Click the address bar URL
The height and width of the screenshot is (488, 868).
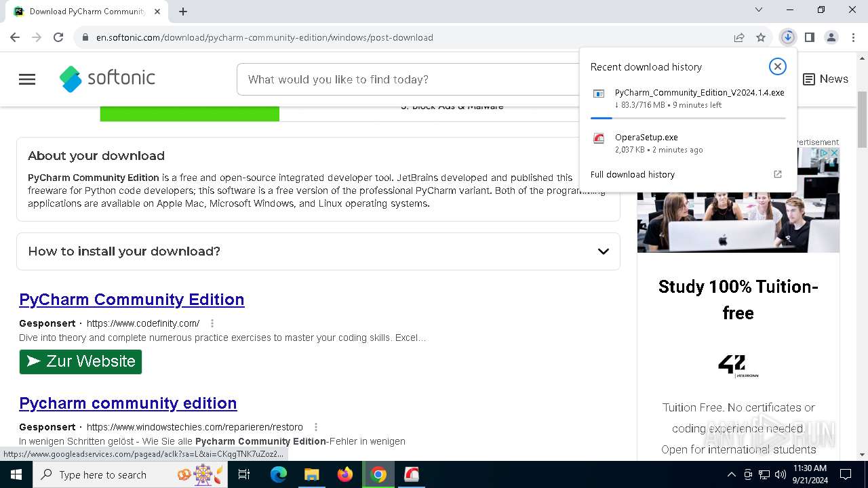pyautogui.click(x=264, y=37)
